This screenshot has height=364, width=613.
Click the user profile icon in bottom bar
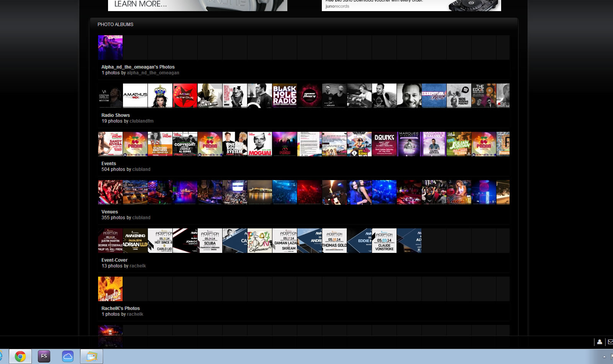600,342
